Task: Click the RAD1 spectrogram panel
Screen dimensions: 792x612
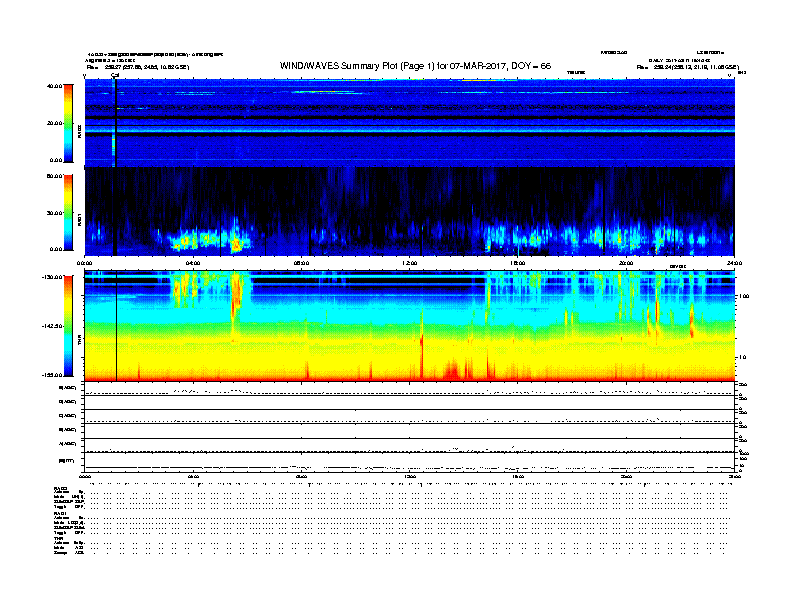Action: [x=410, y=212]
